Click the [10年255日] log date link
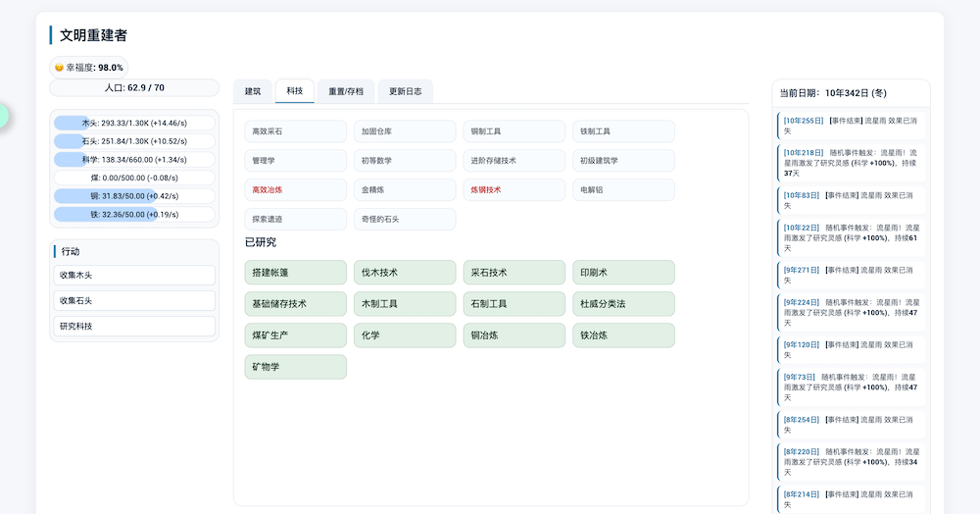Image resolution: width=980 pixels, height=514 pixels. pos(804,121)
